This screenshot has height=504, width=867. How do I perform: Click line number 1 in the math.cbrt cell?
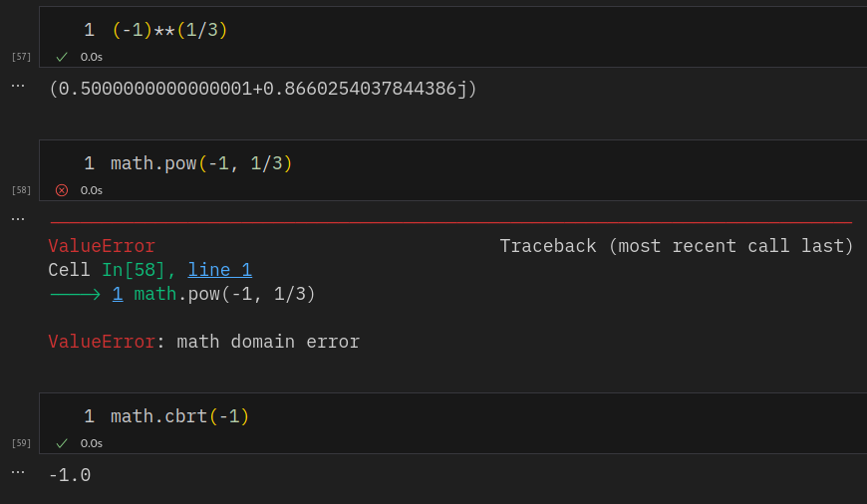click(x=89, y=416)
